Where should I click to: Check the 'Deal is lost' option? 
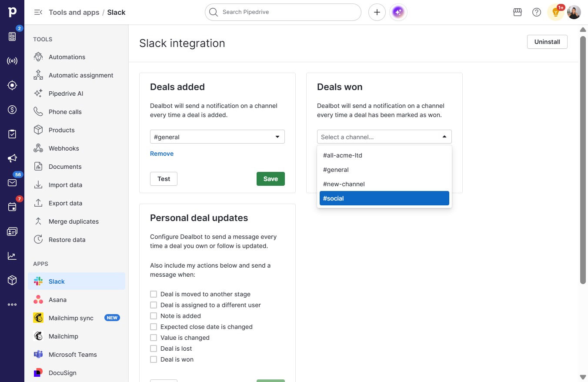coord(154,348)
